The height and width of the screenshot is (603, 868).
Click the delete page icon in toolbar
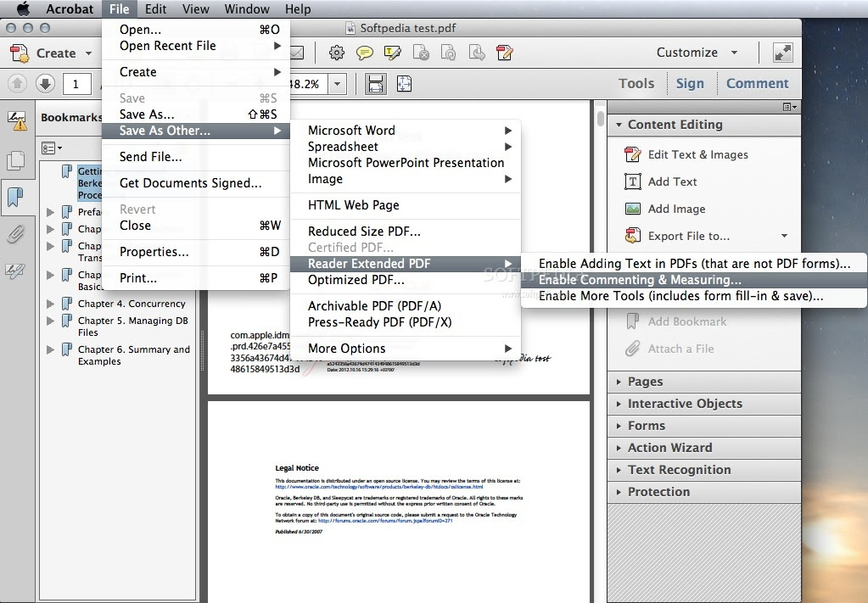pos(421,53)
